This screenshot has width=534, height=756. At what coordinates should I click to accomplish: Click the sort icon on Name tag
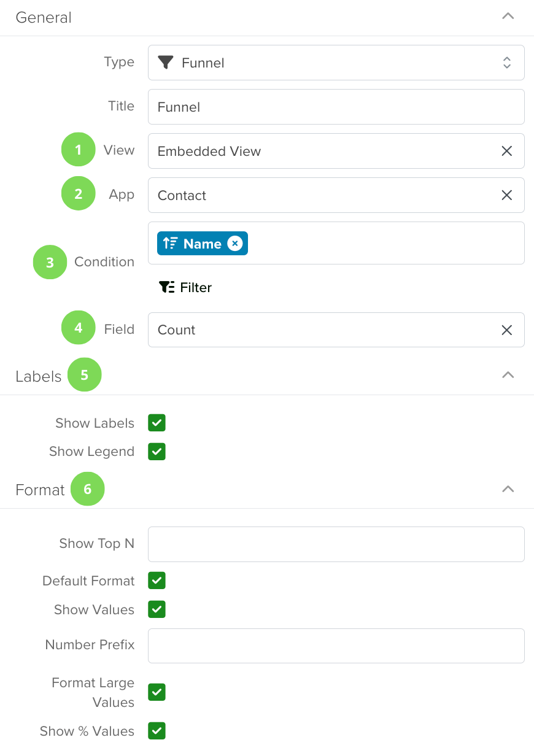(x=171, y=244)
